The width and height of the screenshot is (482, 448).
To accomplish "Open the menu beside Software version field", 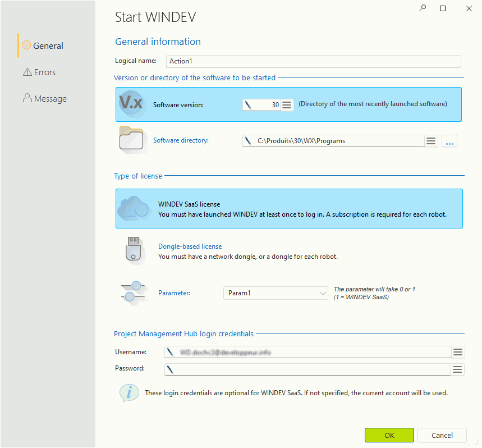I will (287, 105).
